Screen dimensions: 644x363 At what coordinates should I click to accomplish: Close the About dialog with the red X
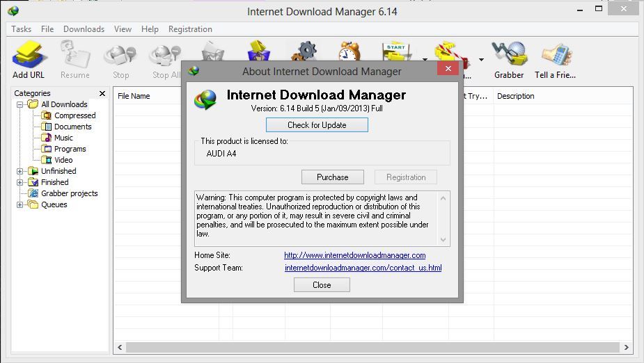pyautogui.click(x=448, y=69)
